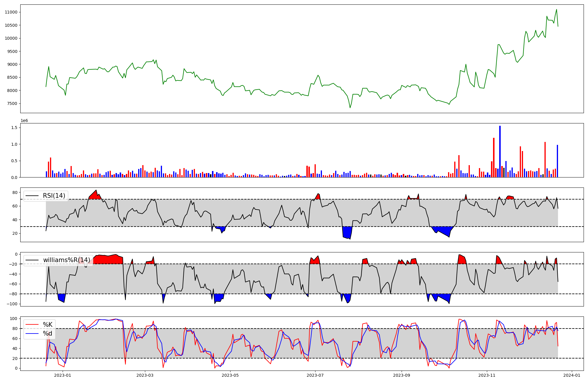Click the 2023-07 x-axis date label
Image resolution: width=588 pixels, height=382 pixels.
(x=315, y=375)
